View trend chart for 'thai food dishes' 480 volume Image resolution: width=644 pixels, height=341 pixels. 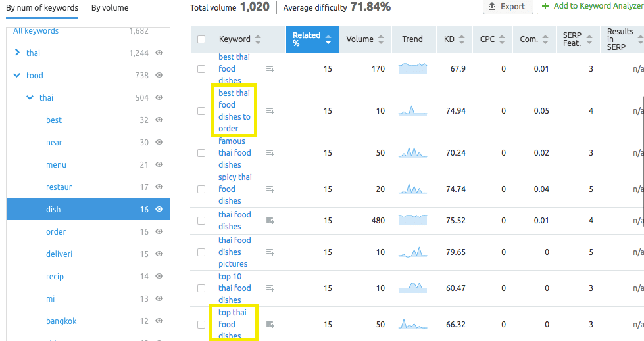(x=412, y=220)
